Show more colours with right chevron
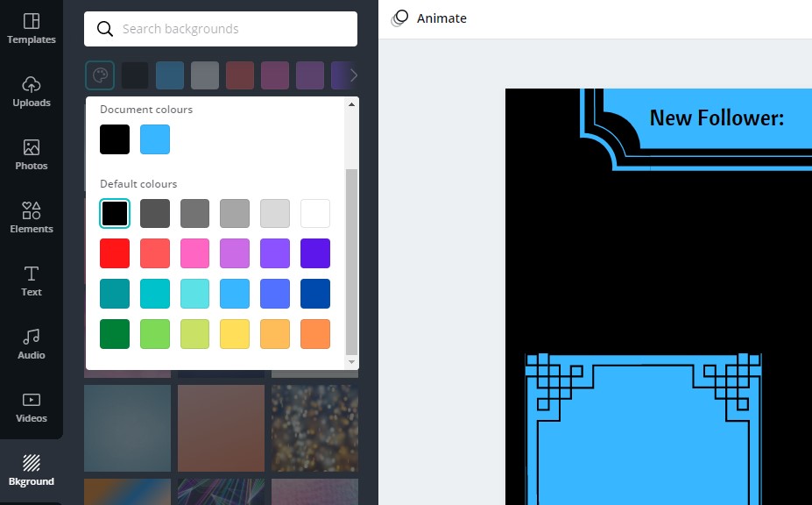The image size is (812, 505). (353, 75)
